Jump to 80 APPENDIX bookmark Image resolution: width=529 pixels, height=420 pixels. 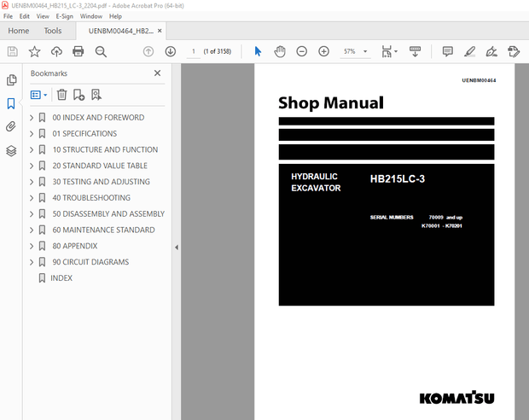click(x=74, y=246)
